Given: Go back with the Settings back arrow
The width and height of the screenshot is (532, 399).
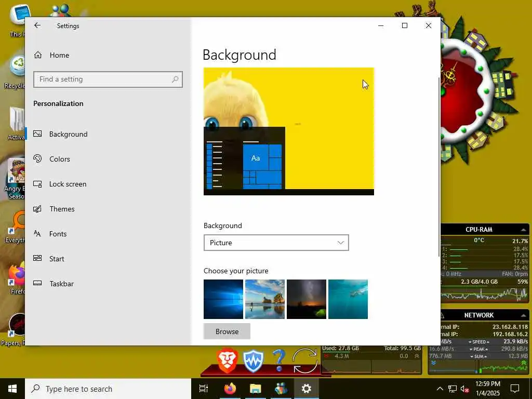Looking at the screenshot, I should [x=37, y=25].
